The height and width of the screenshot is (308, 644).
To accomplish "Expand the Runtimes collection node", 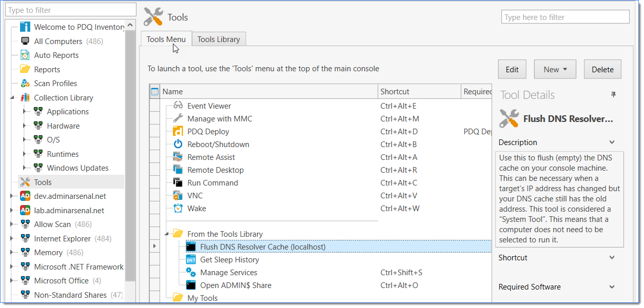I will click(24, 154).
